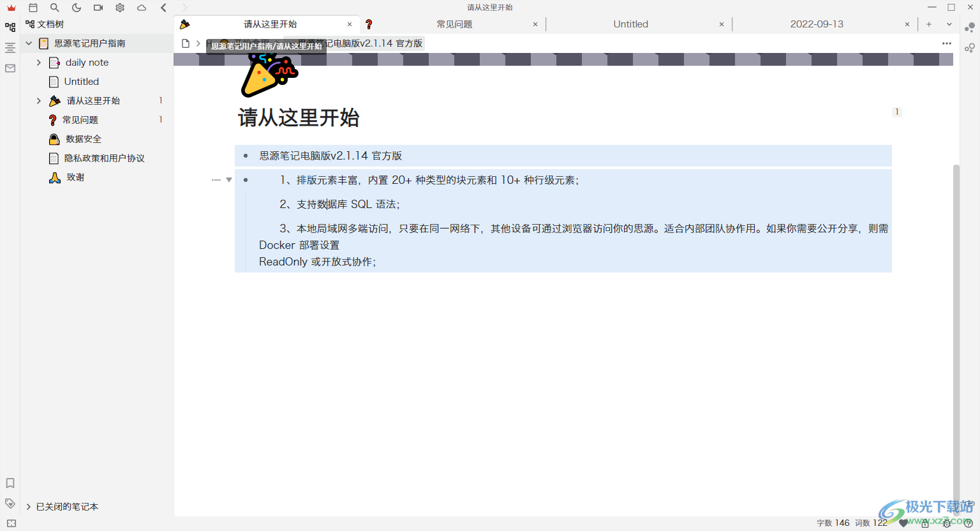
Task: Open the daily note calendar icon
Action: coord(33,7)
